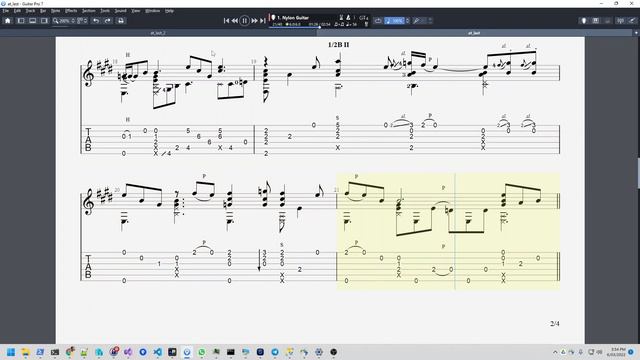
Task: Open the Effects menu
Action: coord(71,11)
